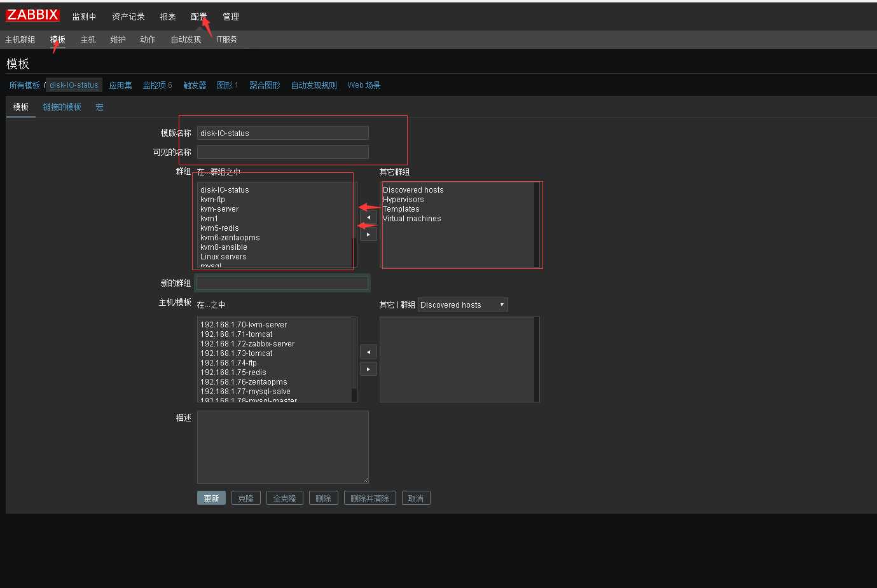Go to IT服务 submenu
877x588 pixels.
pyautogui.click(x=226, y=39)
